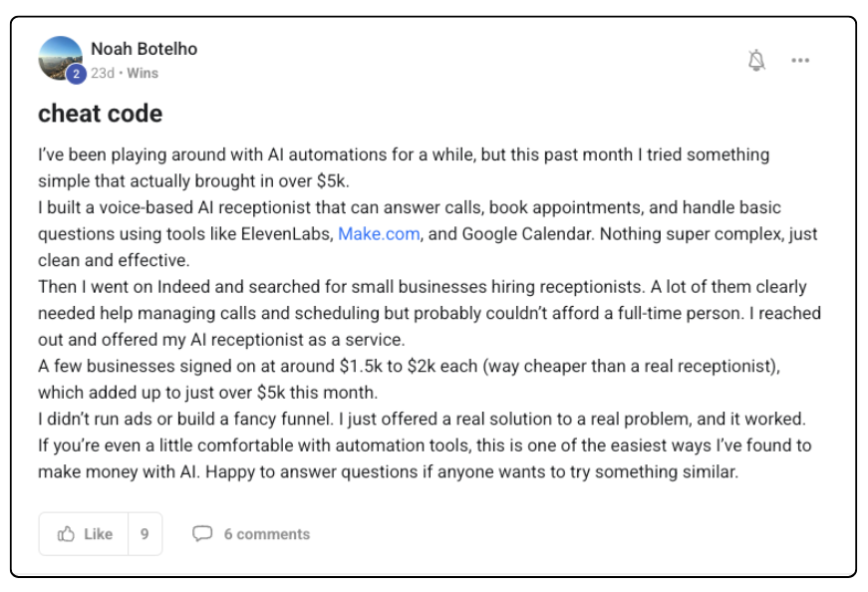Click the sentence starting "I built a voice-based"
Viewport: 868px width, 592px height.
pyautogui.click(x=409, y=208)
